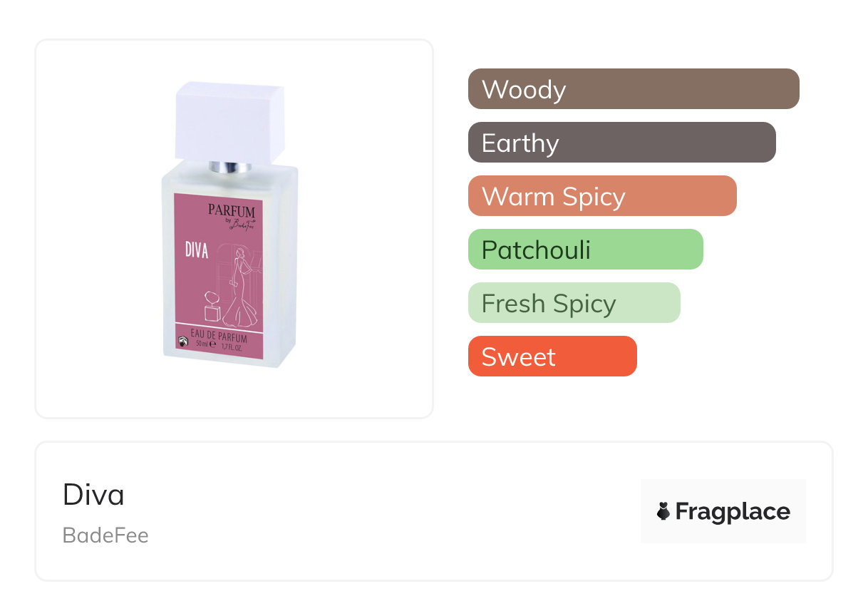Click the white bottle cap
Screen dimensions: 868x616
pyautogui.click(x=229, y=118)
